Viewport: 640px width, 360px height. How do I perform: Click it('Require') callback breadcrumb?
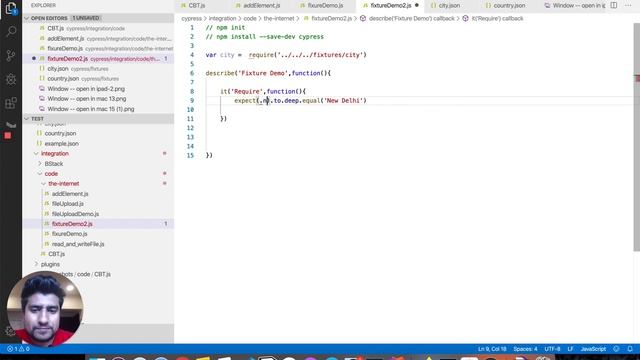[493, 18]
